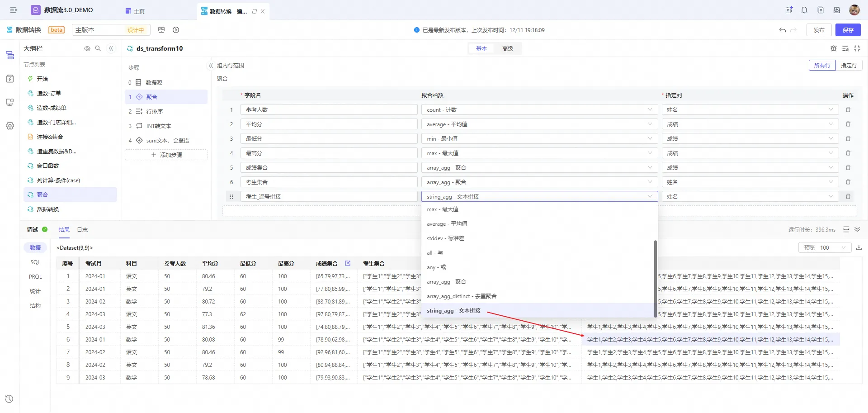Click the download icon beside preview count
The width and height of the screenshot is (868, 413).
(x=859, y=247)
